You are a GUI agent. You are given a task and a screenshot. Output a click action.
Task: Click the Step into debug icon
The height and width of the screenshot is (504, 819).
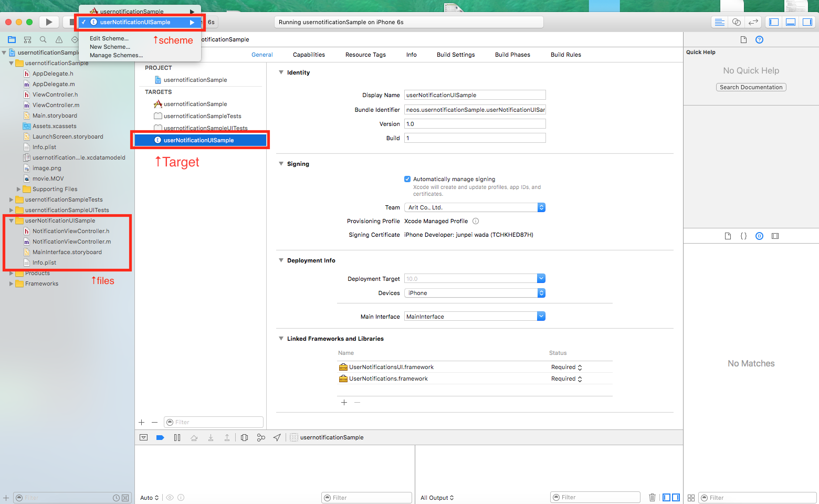[211, 437]
